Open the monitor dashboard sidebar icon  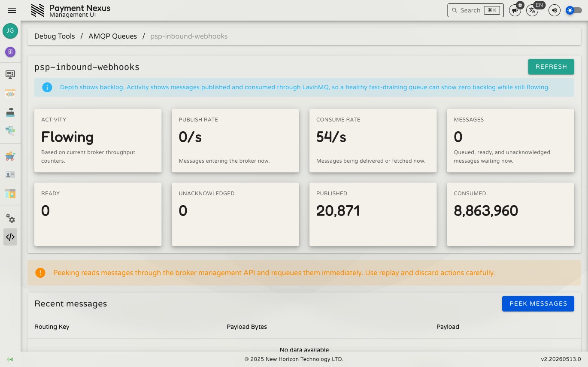[10, 75]
